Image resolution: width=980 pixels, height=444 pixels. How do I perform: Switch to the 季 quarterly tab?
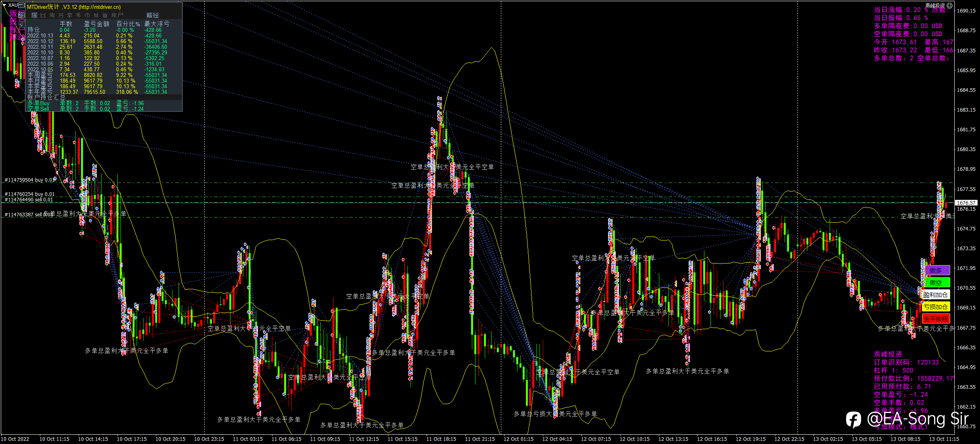tap(70, 15)
